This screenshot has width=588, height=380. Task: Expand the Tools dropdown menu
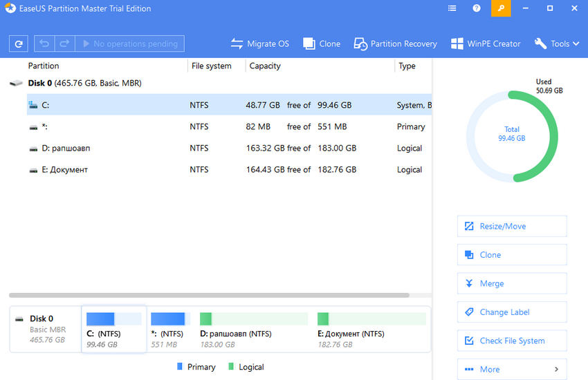tap(557, 44)
